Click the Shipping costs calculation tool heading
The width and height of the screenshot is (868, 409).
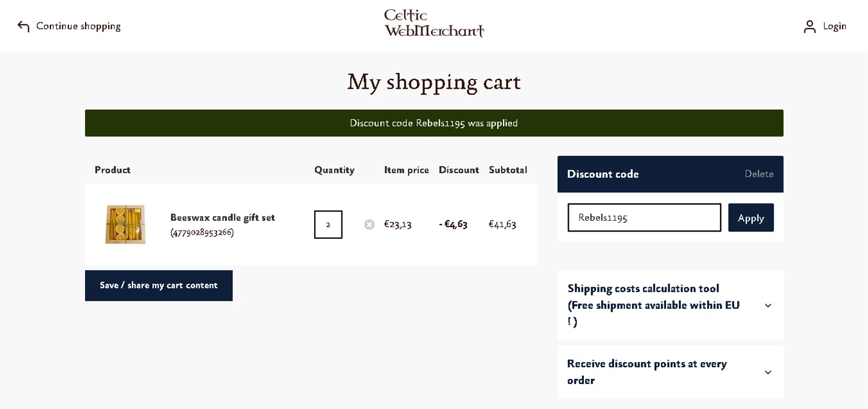pos(654,305)
